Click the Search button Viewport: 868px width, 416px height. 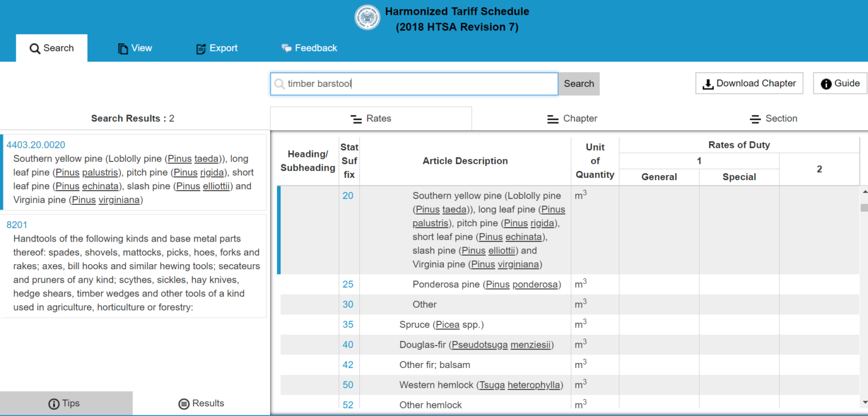(578, 84)
